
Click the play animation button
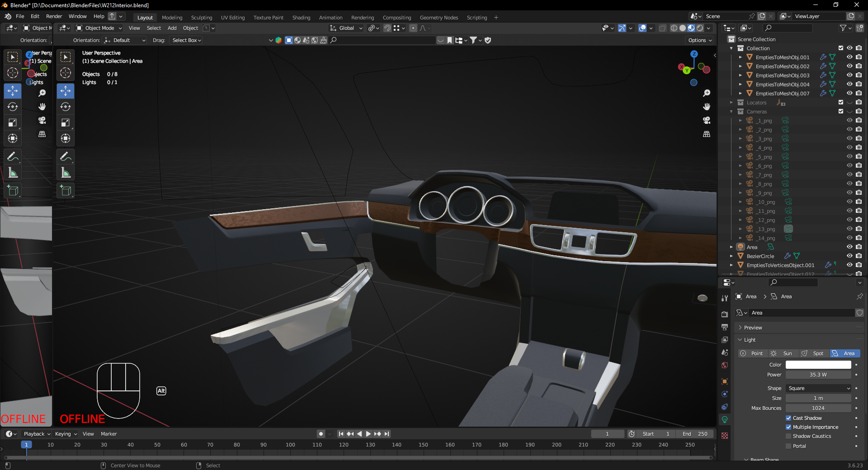click(368, 434)
